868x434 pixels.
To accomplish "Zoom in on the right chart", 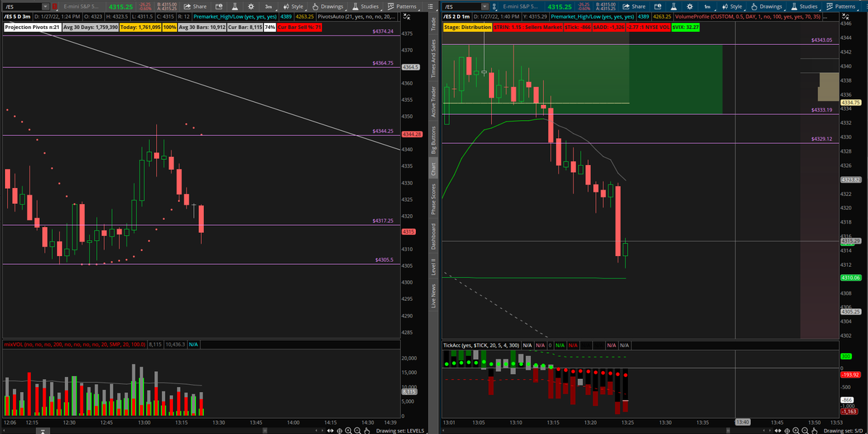I will coord(796,430).
